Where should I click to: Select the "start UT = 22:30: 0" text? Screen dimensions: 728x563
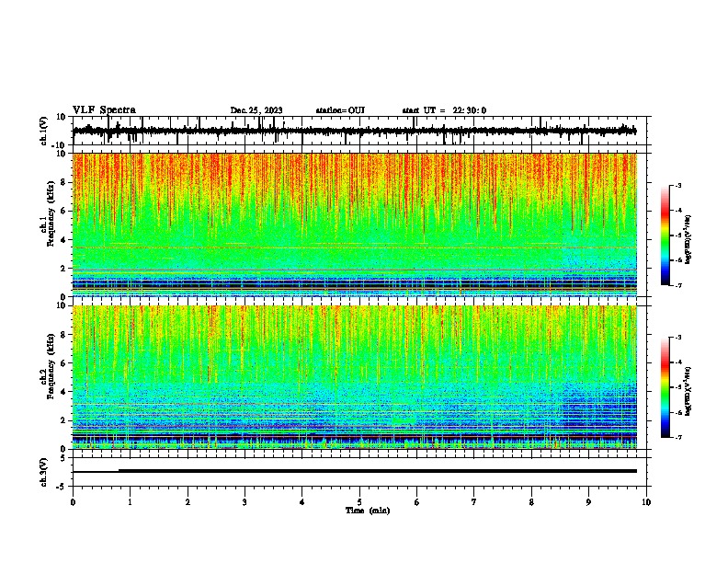coord(444,110)
